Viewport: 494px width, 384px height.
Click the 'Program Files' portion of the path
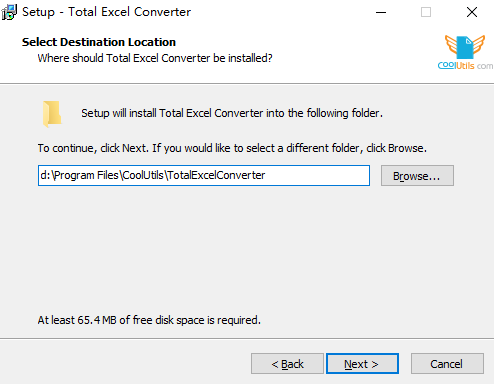pyautogui.click(x=86, y=175)
